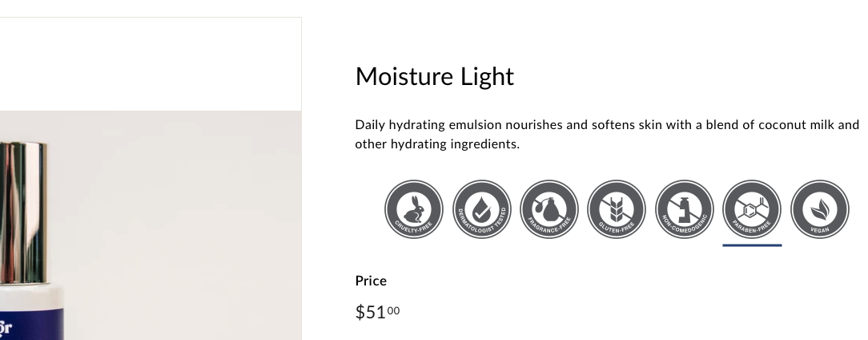This screenshot has width=868, height=340.
Task: Click the metallic gold bottle cap
Action: pos(23,213)
